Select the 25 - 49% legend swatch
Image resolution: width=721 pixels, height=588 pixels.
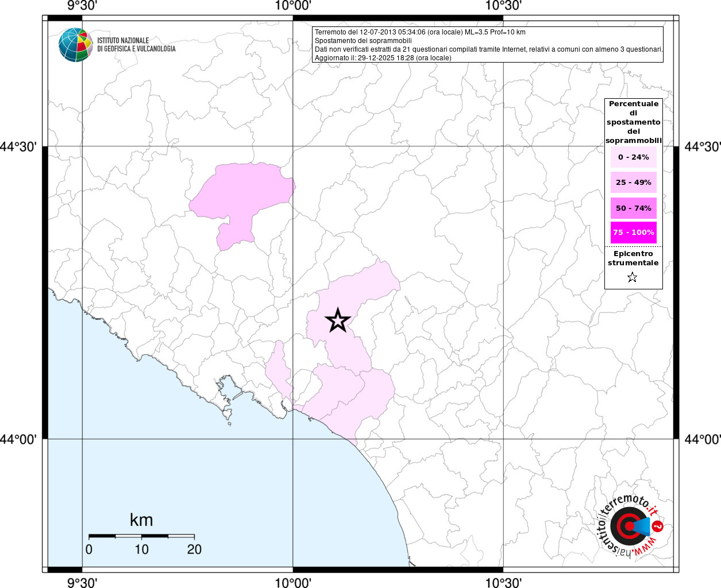(634, 182)
